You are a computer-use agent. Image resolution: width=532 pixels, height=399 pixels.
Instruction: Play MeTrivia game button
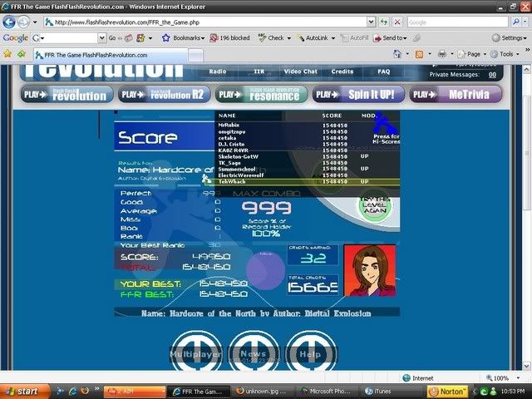tap(456, 94)
